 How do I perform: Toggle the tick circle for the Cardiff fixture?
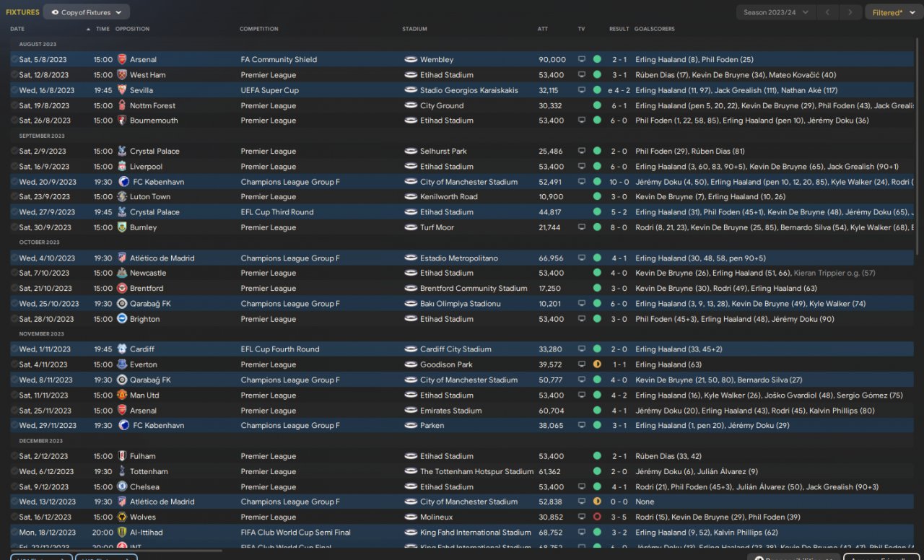tap(14, 349)
